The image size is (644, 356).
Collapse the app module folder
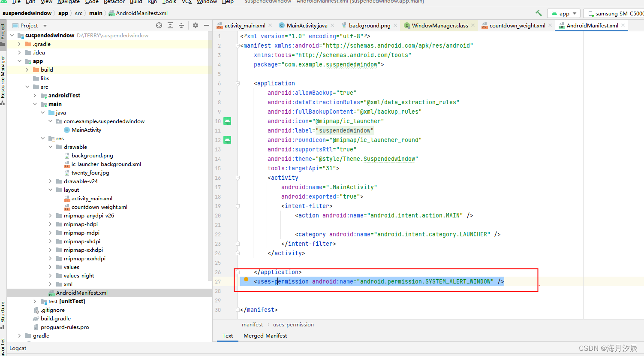click(x=19, y=61)
